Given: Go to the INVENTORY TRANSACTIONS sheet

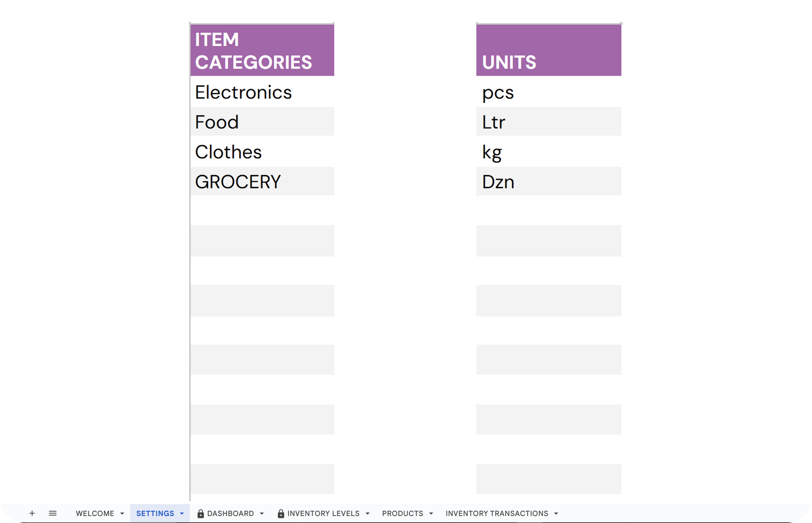Looking at the screenshot, I should 497,514.
